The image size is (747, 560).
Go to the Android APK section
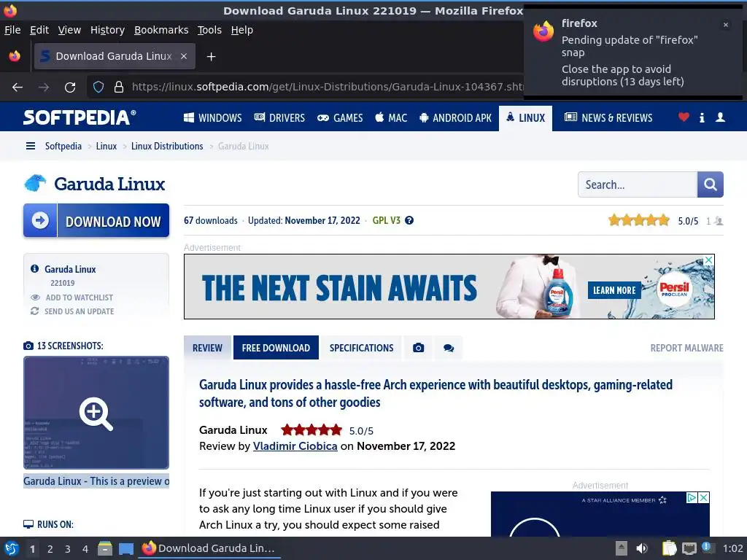click(x=455, y=117)
